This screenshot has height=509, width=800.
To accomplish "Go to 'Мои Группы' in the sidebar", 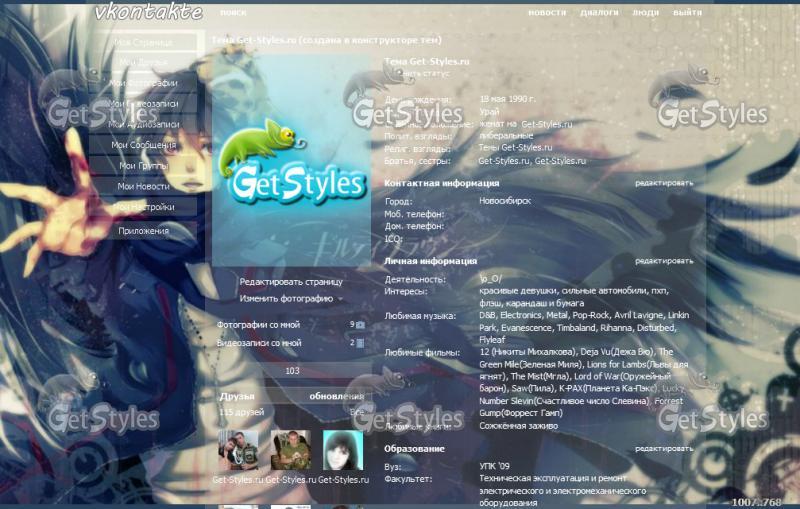I will click(x=143, y=166).
